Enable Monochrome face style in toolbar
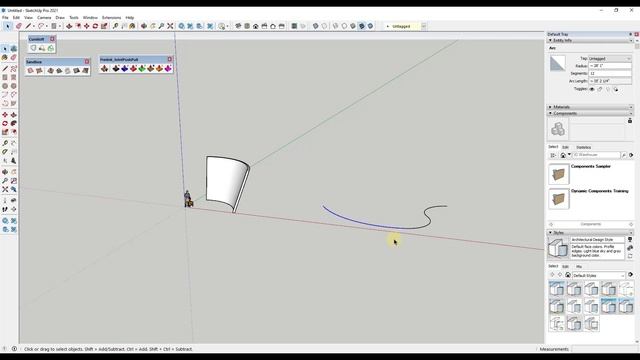Image resolution: width=640 pixels, height=360 pixels. pos(370,26)
